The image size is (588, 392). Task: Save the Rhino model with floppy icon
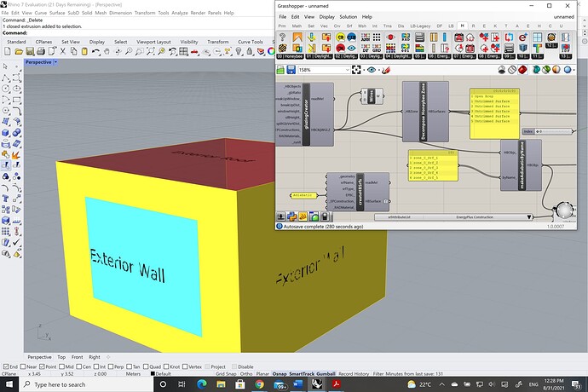point(30,51)
